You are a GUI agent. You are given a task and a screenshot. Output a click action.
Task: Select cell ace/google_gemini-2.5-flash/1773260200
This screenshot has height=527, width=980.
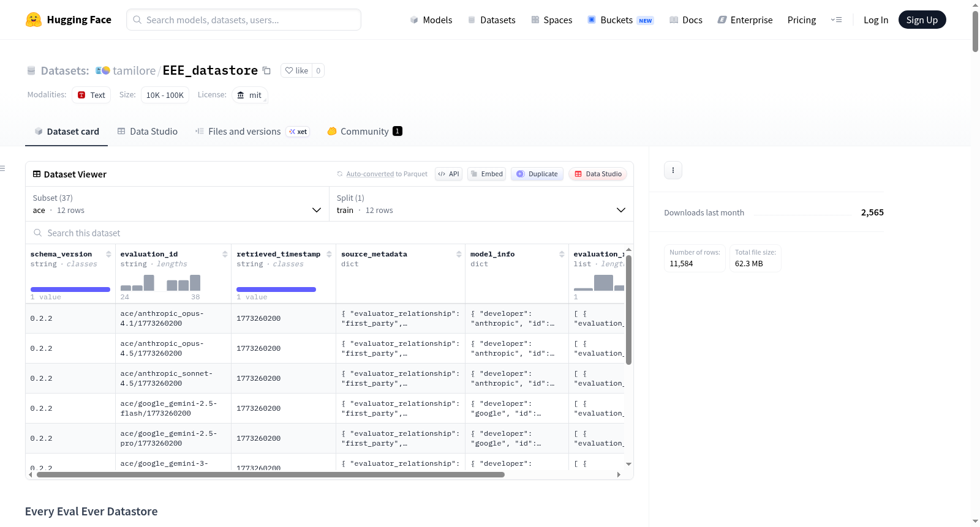tap(173, 408)
